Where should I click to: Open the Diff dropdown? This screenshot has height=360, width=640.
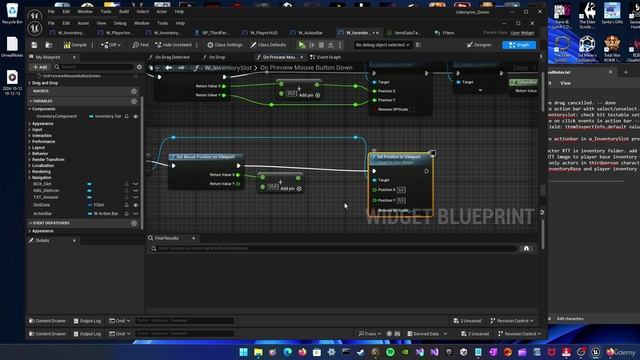pyautogui.click(x=111, y=45)
